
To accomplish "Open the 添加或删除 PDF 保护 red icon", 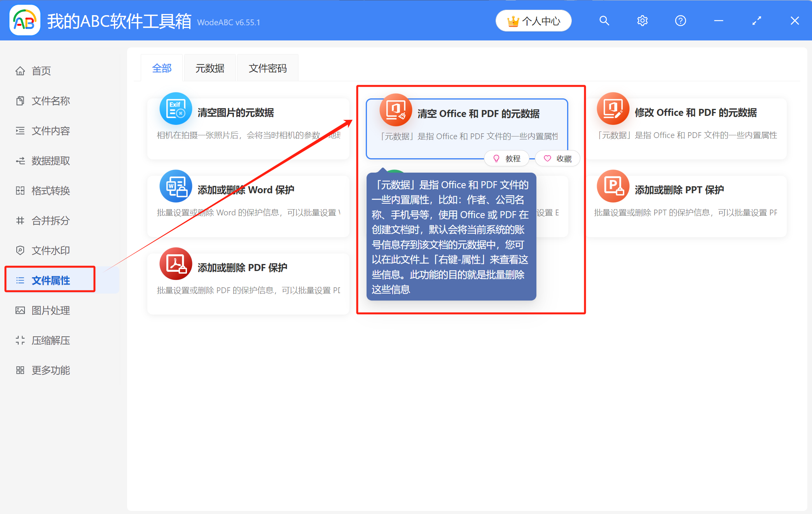I will tap(175, 264).
